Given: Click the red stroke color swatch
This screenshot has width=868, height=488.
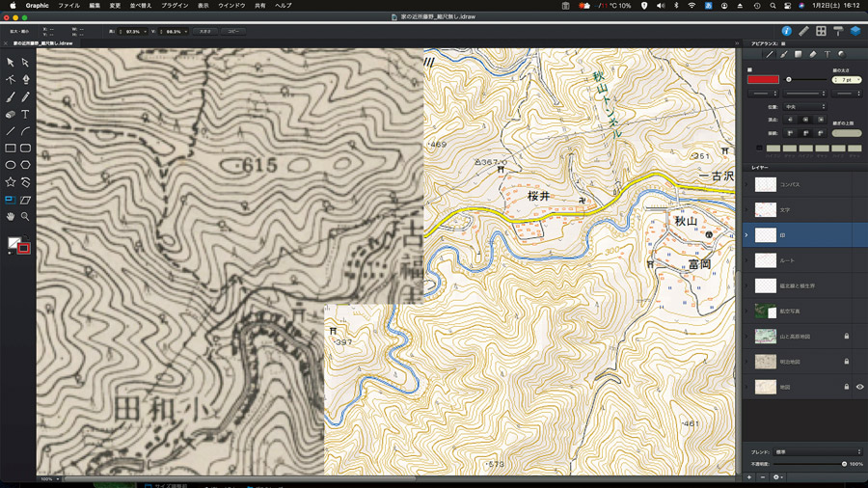Looking at the screenshot, I should point(763,79).
